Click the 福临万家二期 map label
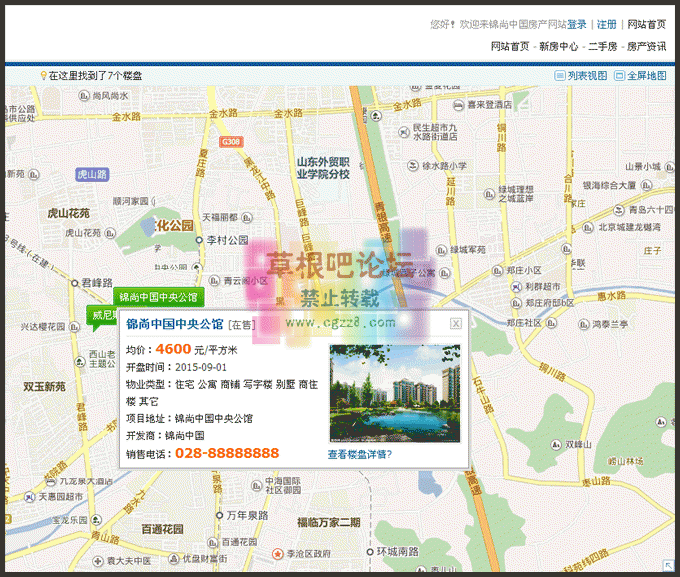680x577 pixels. 329,522
